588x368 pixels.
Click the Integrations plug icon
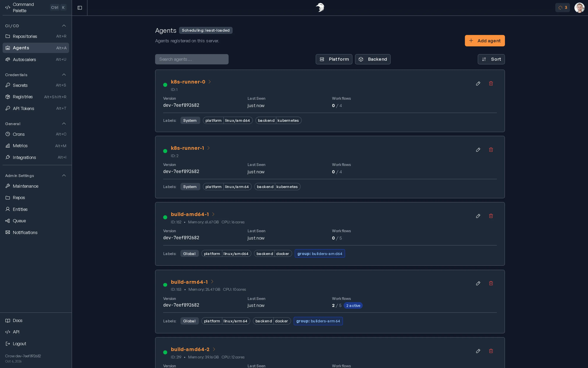coord(8,157)
